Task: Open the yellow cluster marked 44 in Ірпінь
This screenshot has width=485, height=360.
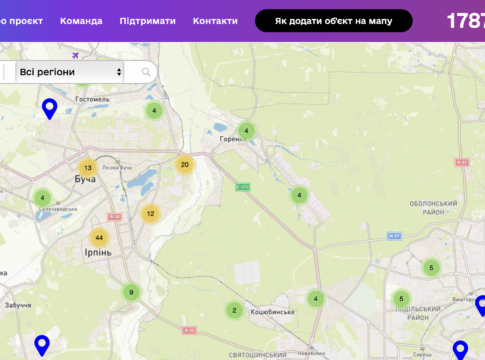Action: pos(99,238)
